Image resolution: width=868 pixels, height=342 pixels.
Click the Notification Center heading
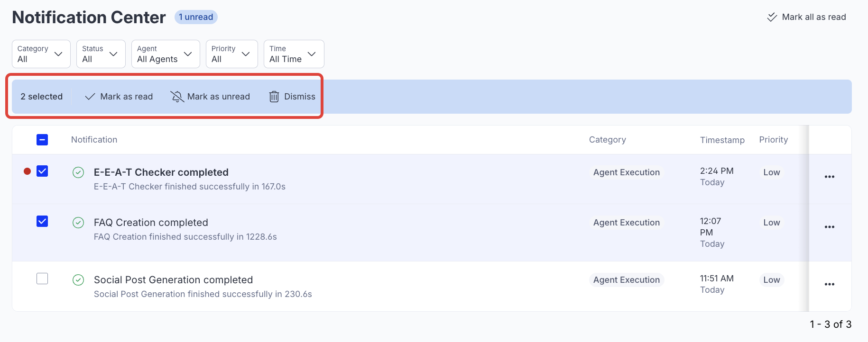click(89, 18)
